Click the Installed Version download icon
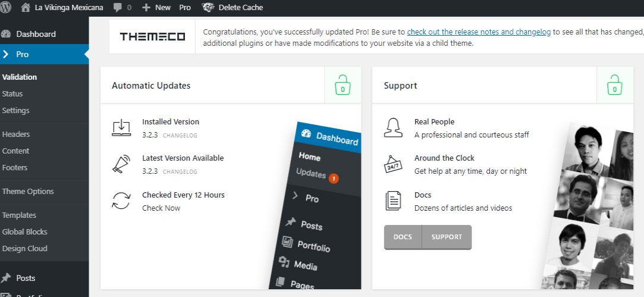 [x=121, y=127]
